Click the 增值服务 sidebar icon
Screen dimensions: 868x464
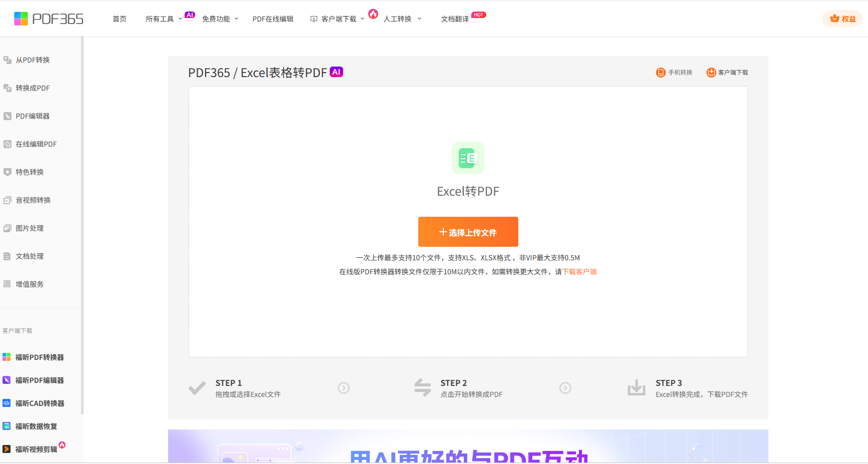pyautogui.click(x=8, y=284)
